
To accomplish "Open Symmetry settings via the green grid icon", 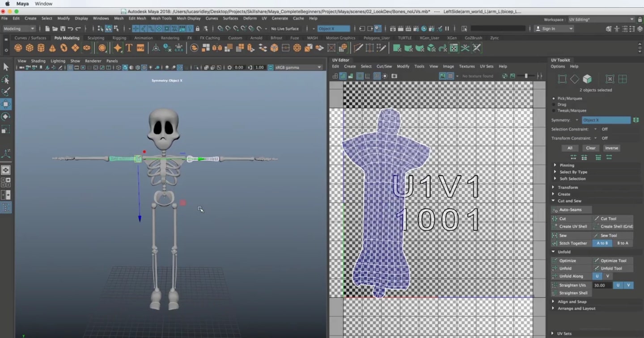I will point(636,120).
